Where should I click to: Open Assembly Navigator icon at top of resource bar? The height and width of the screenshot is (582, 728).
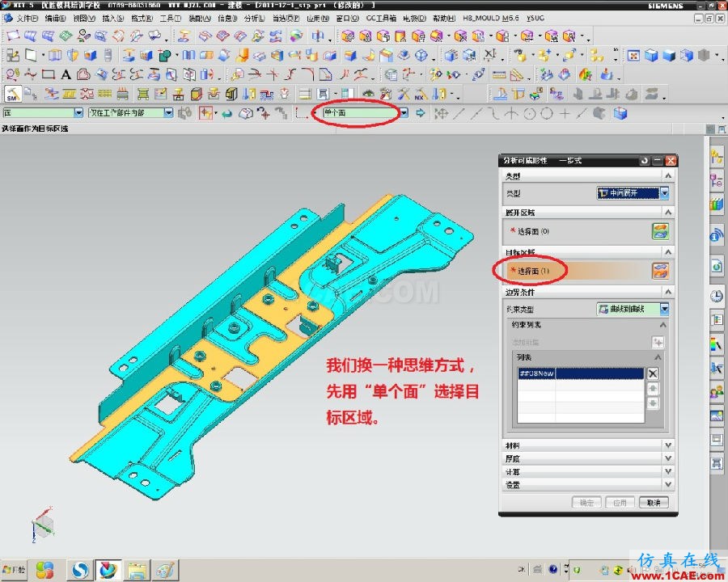point(717,156)
